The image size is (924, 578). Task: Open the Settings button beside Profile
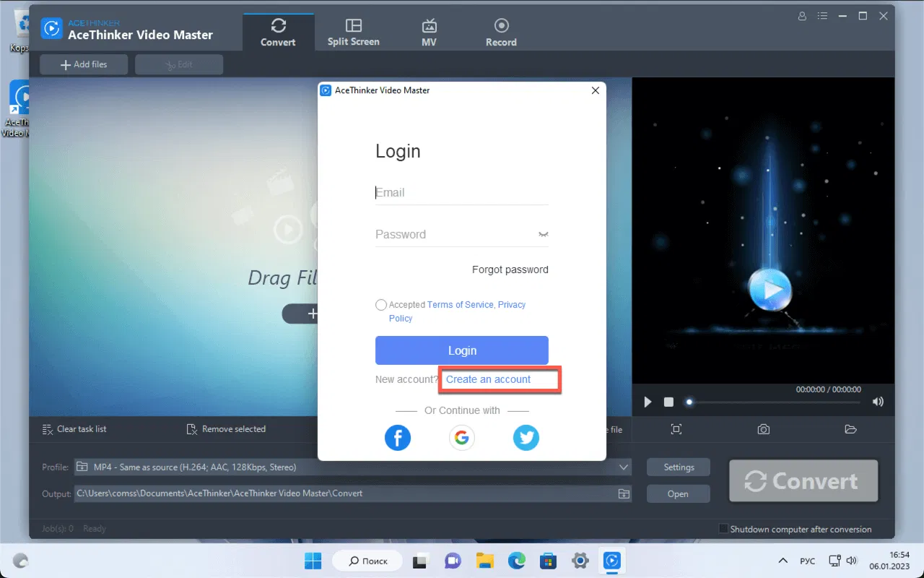(679, 467)
